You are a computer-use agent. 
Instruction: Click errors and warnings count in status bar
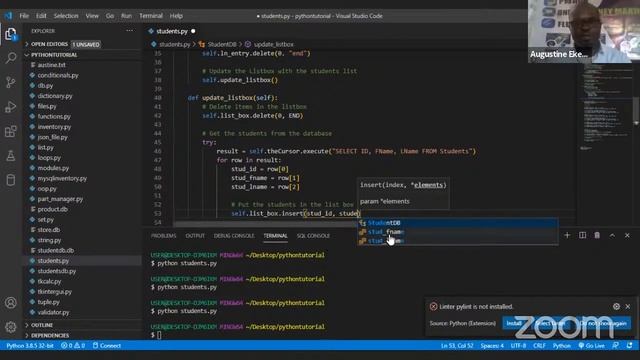coord(73,346)
